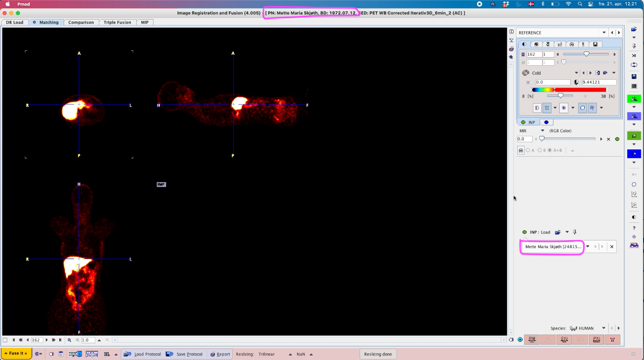
Task: Click the MIX fusion balance slider
Action: (x=568, y=139)
